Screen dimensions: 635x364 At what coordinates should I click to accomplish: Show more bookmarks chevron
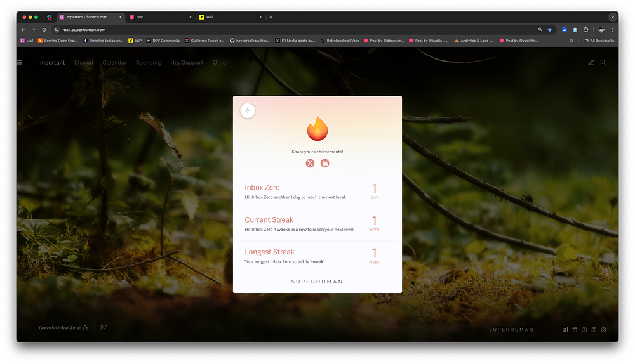[x=571, y=41]
